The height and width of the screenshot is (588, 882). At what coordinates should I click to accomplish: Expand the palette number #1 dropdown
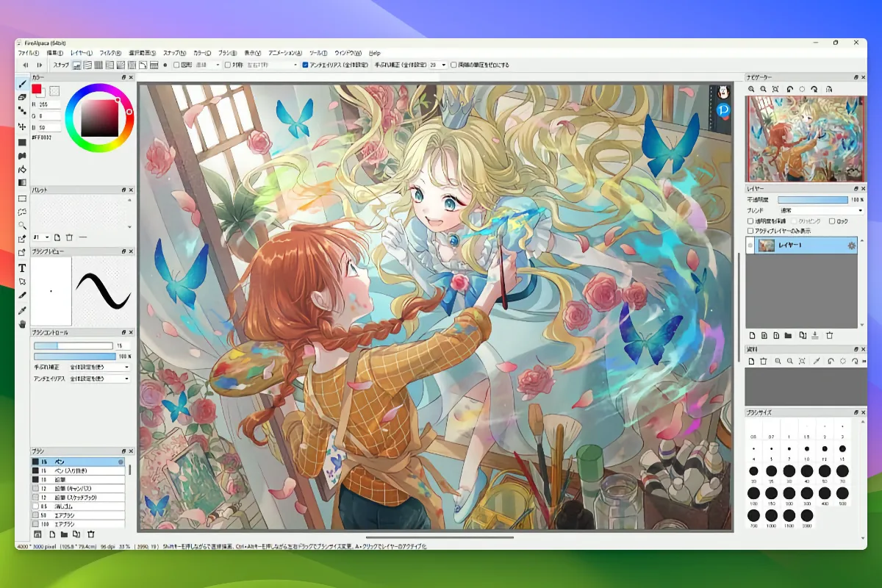[42, 237]
